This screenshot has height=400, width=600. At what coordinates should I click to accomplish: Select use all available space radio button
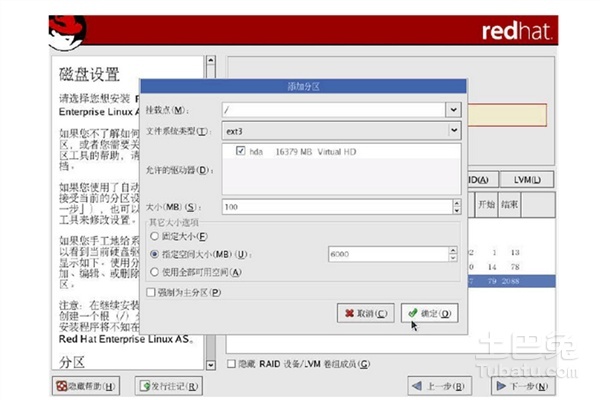point(154,272)
